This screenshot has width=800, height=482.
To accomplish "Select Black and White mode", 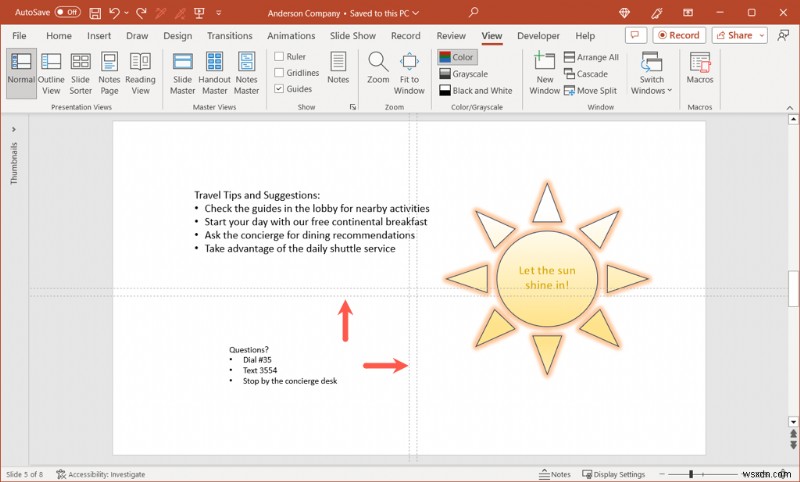I will pos(476,91).
